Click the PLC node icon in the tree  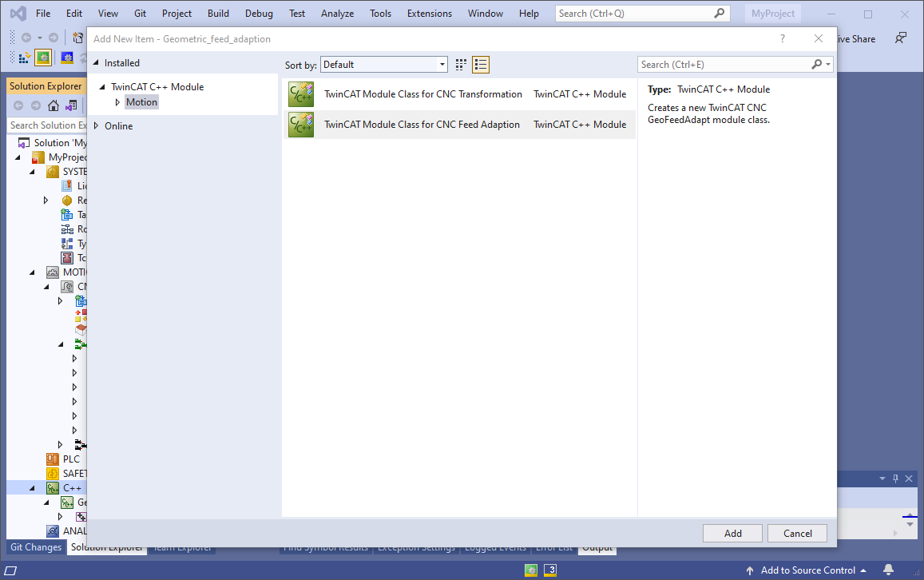53,459
